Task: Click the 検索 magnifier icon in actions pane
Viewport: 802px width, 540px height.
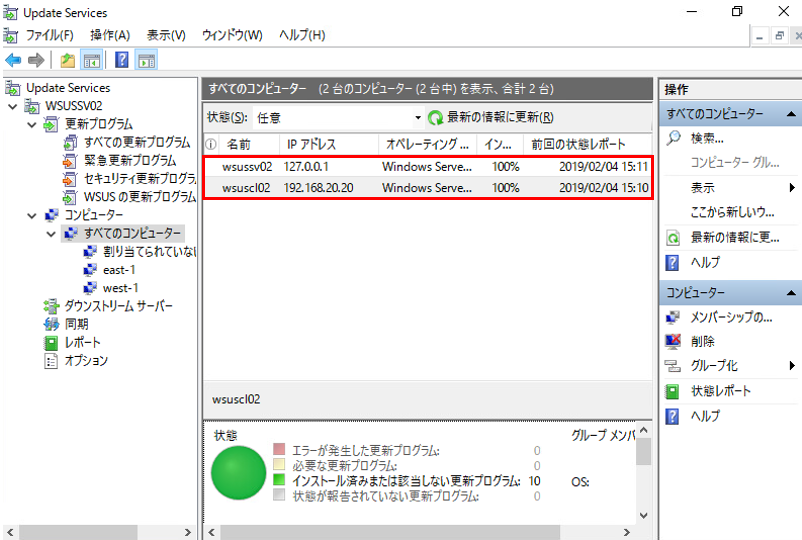Action: click(x=674, y=138)
